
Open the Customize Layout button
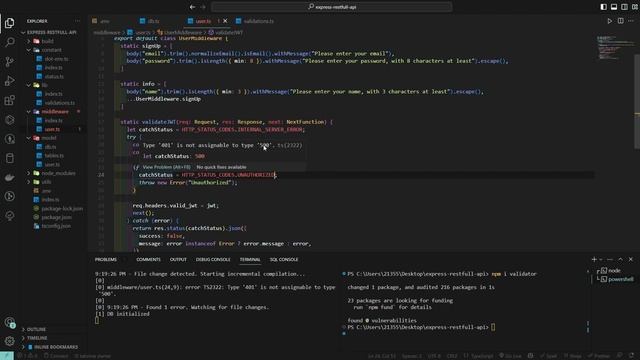point(635,7)
